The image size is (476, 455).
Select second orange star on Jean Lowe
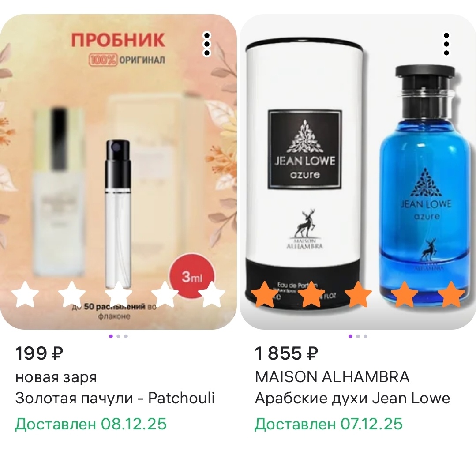point(311,294)
